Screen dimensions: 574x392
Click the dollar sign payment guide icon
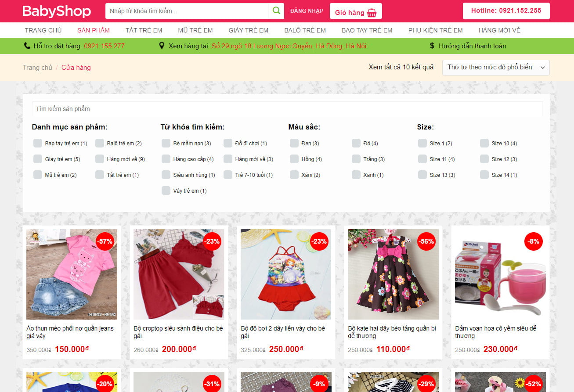click(x=432, y=46)
